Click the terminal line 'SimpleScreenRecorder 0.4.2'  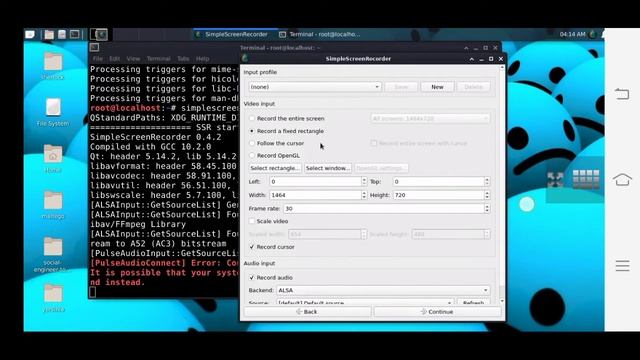click(156, 137)
